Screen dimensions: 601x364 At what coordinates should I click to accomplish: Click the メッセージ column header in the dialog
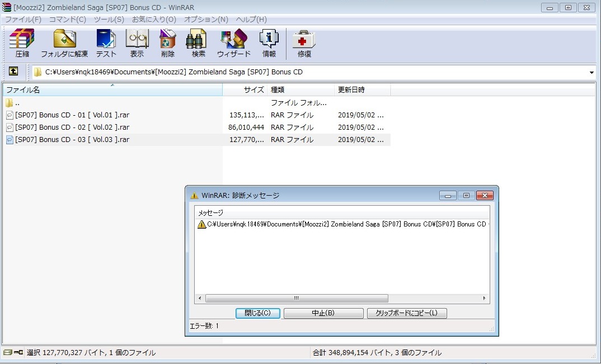pyautogui.click(x=342, y=212)
